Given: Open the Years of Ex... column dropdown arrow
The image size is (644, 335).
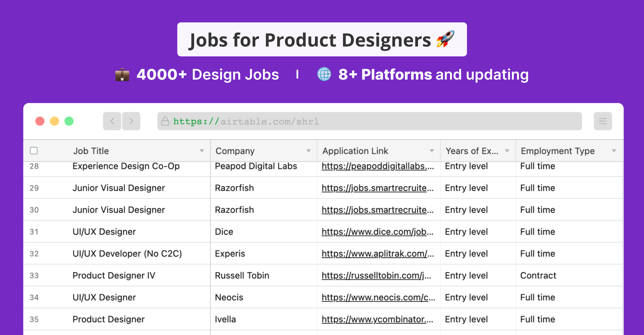Looking at the screenshot, I should coord(507,151).
